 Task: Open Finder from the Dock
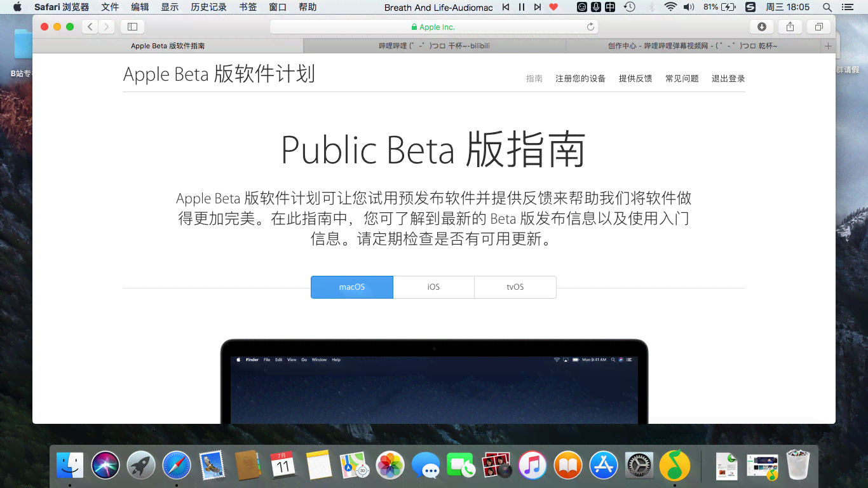click(x=70, y=466)
